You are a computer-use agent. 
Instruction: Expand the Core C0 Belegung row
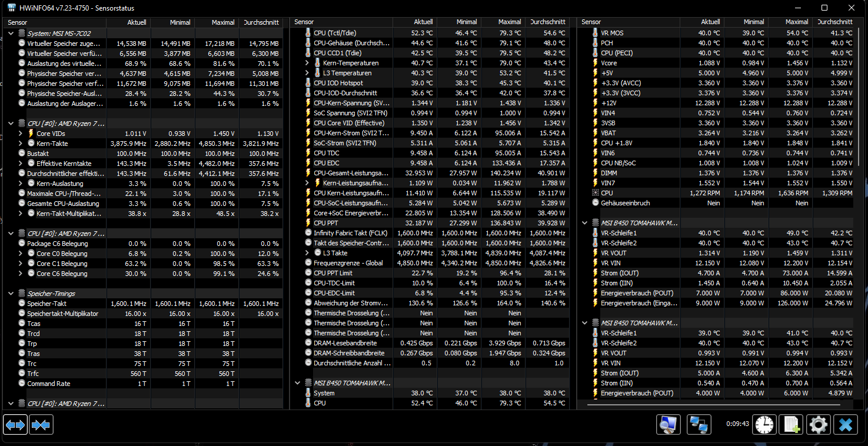pos(21,254)
